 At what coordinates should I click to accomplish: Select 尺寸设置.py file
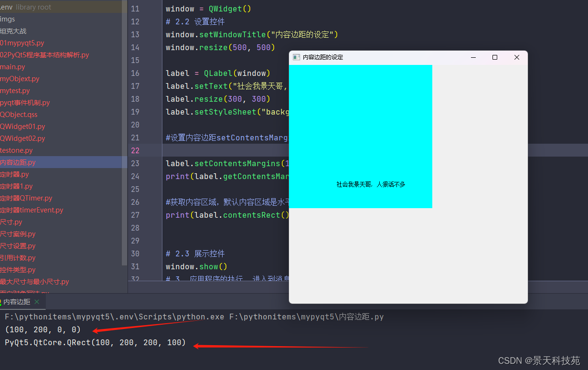pyautogui.click(x=18, y=246)
